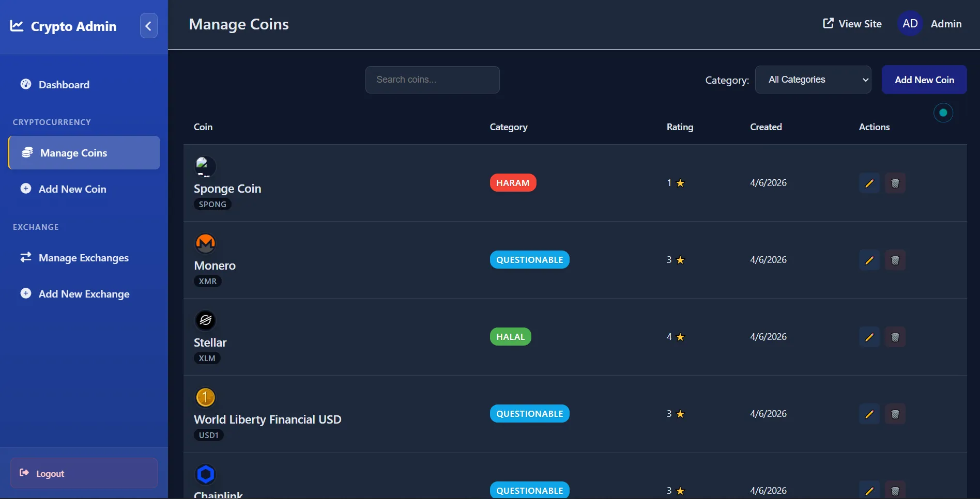Screen dimensions: 980x499
Task: Delete Sponge Coin with trash icon
Action: click(x=895, y=183)
